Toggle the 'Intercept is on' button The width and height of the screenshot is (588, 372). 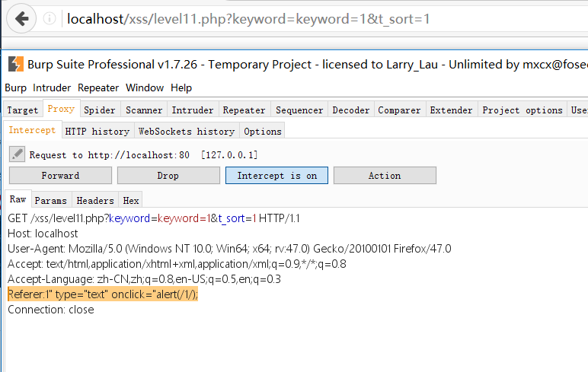276,175
